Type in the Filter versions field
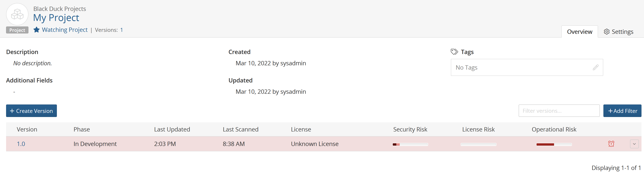 click(559, 111)
